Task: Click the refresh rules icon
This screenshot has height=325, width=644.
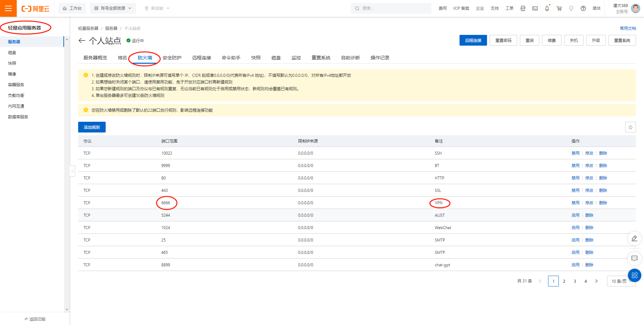Action: (x=631, y=127)
